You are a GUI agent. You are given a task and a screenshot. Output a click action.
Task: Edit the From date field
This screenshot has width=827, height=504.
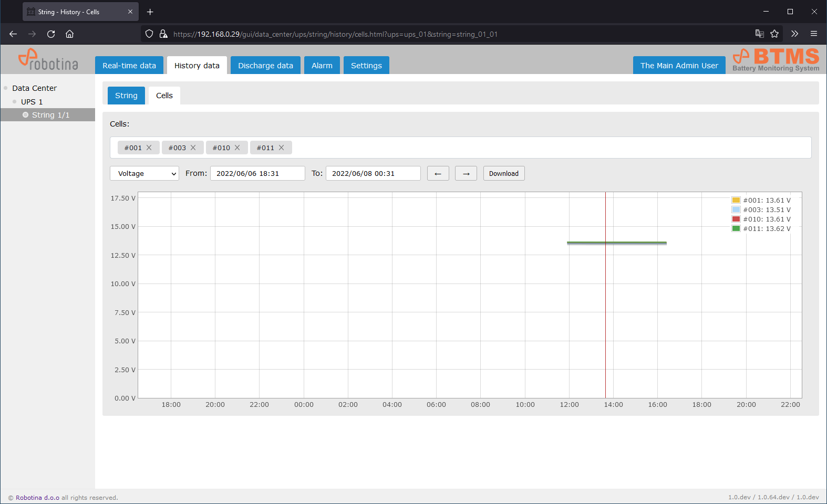click(x=257, y=174)
